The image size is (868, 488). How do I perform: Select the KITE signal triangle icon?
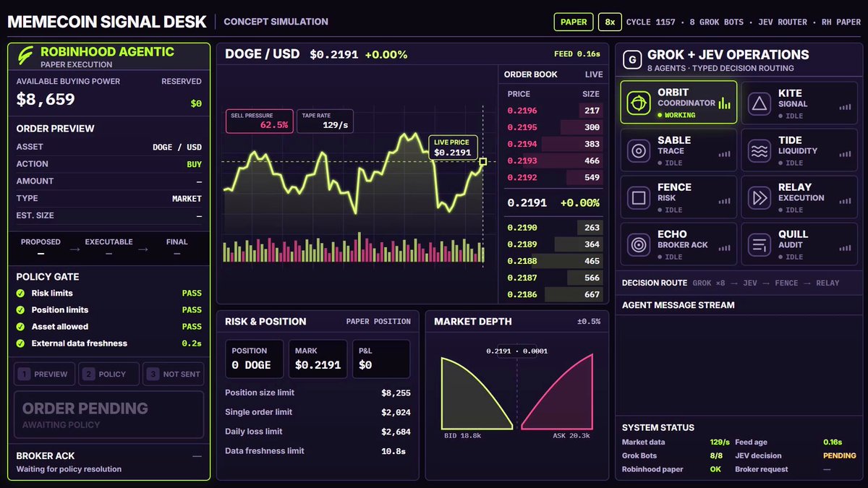[x=759, y=104]
